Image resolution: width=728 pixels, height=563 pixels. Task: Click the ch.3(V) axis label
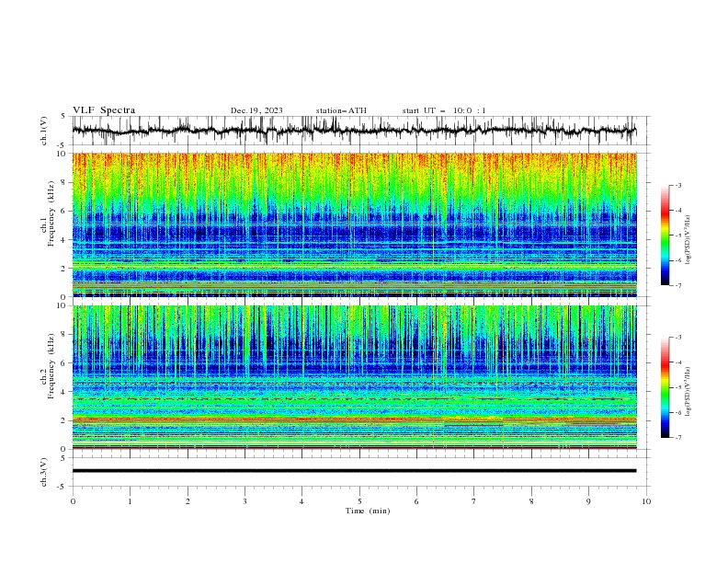[x=44, y=472]
